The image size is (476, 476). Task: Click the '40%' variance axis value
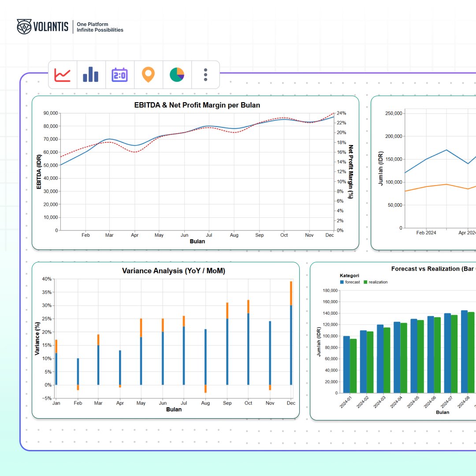click(47, 279)
